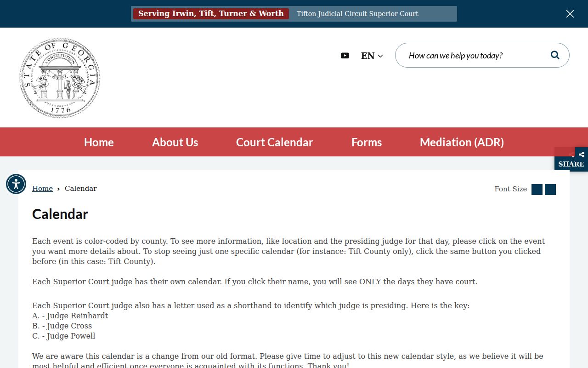Screen dimensions: 588x368
Task: Click the 'Serving Irwin, Tift, Turner & Worth' banner label
Action: coord(211,14)
